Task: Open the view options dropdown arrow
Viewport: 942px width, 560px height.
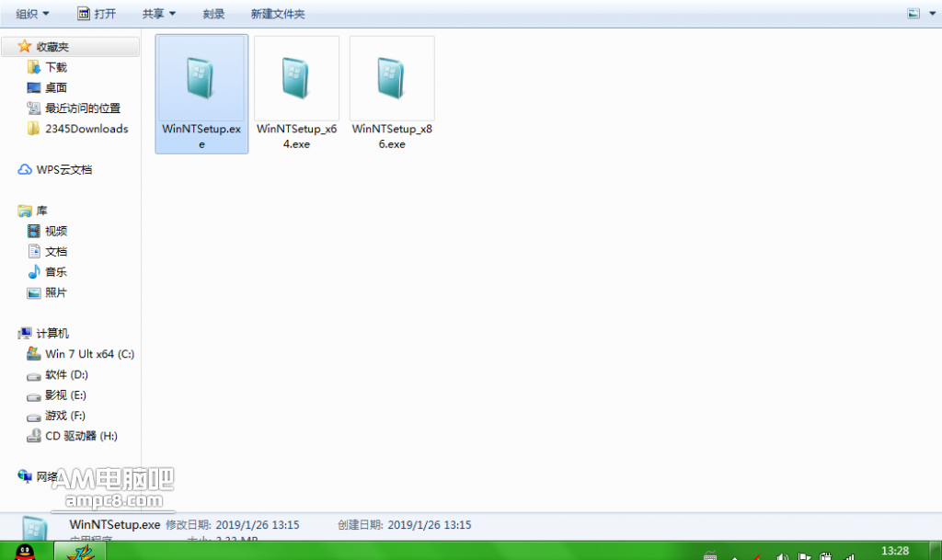Action: click(x=932, y=13)
